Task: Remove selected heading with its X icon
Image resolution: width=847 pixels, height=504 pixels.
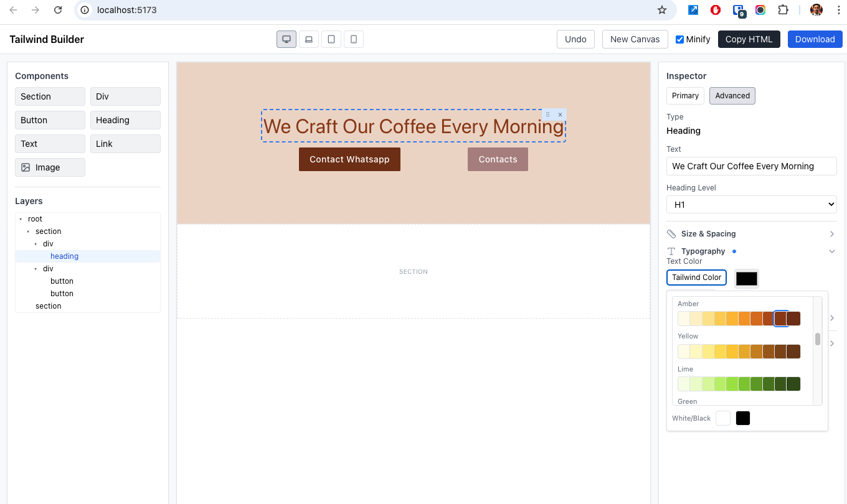Action: point(560,114)
